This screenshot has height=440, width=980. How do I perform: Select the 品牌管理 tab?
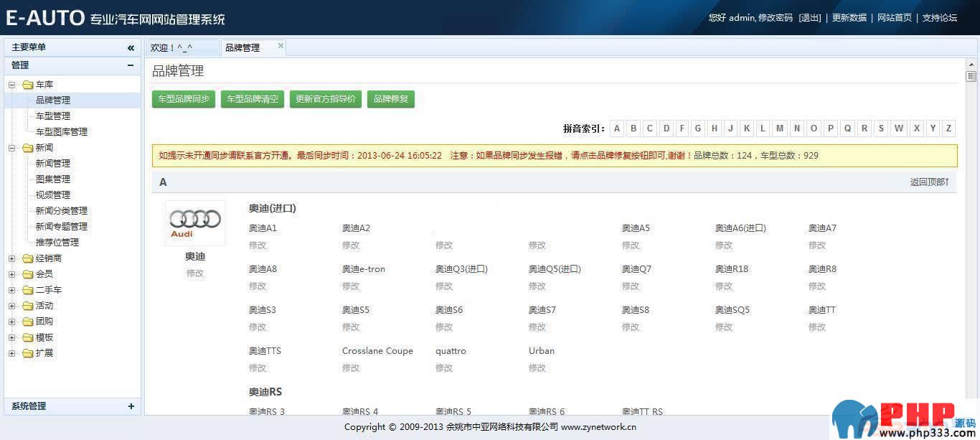(x=253, y=48)
